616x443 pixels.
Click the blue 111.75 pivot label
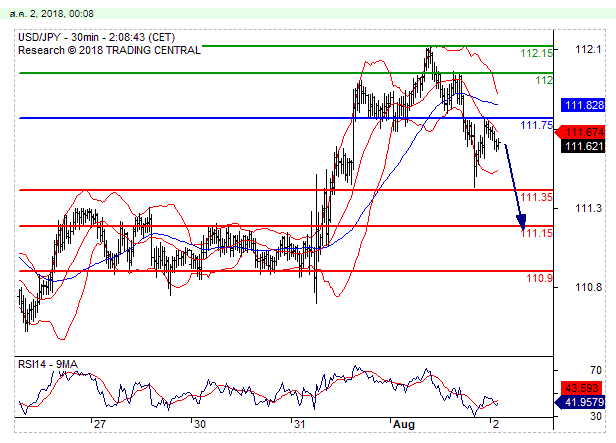coord(536,125)
